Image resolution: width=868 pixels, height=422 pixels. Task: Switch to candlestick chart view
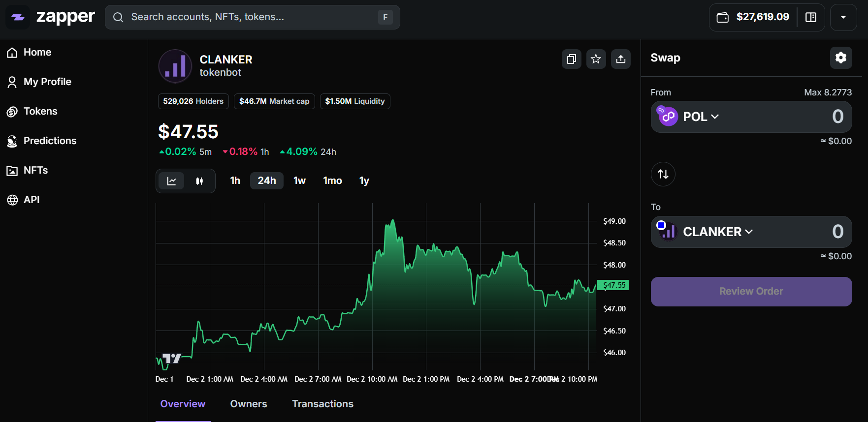pos(199,181)
